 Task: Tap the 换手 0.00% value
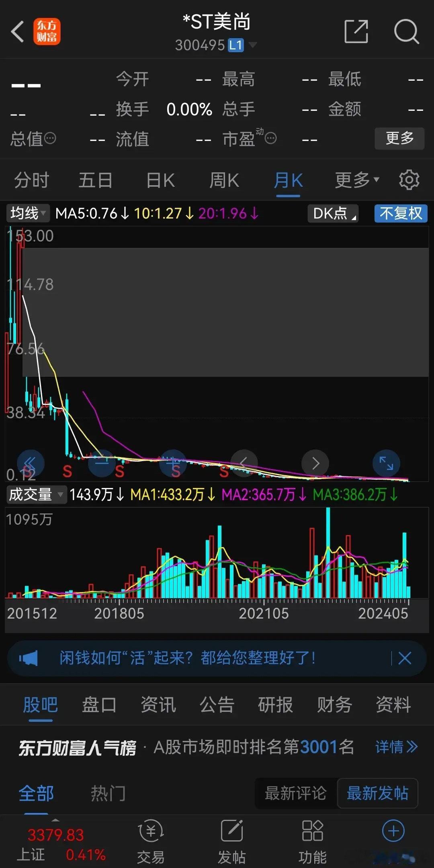(x=189, y=109)
